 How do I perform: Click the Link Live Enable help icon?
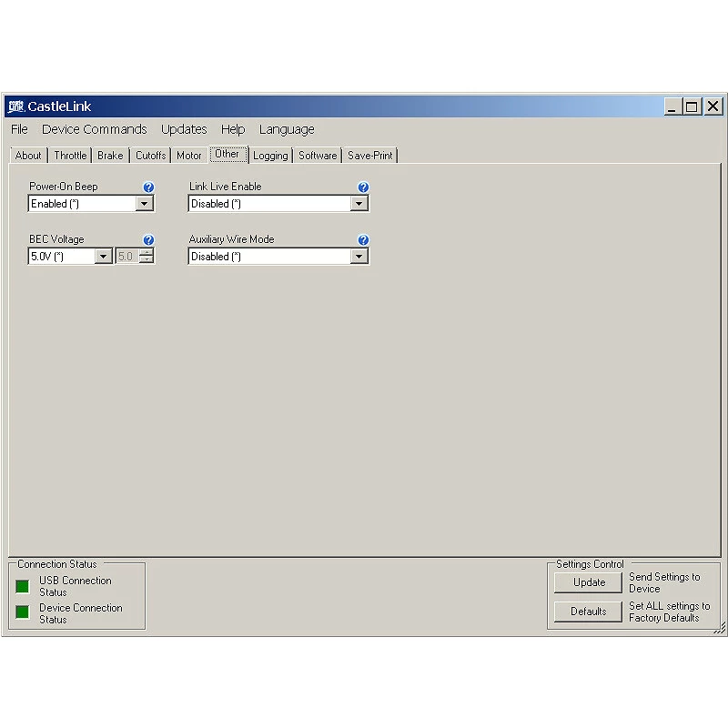(363, 187)
